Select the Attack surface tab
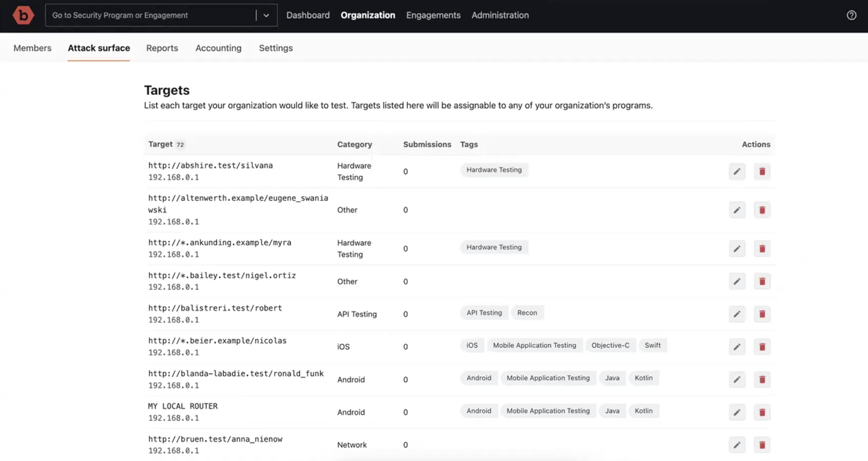Screen dimensions: 868x461 click(99, 48)
